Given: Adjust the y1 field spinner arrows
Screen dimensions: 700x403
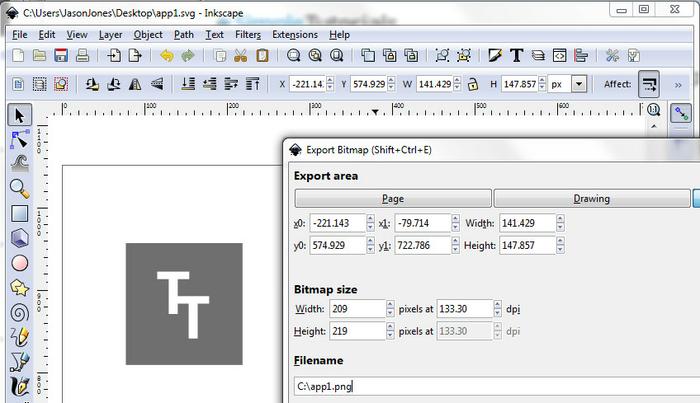Looking at the screenshot, I should click(455, 245).
